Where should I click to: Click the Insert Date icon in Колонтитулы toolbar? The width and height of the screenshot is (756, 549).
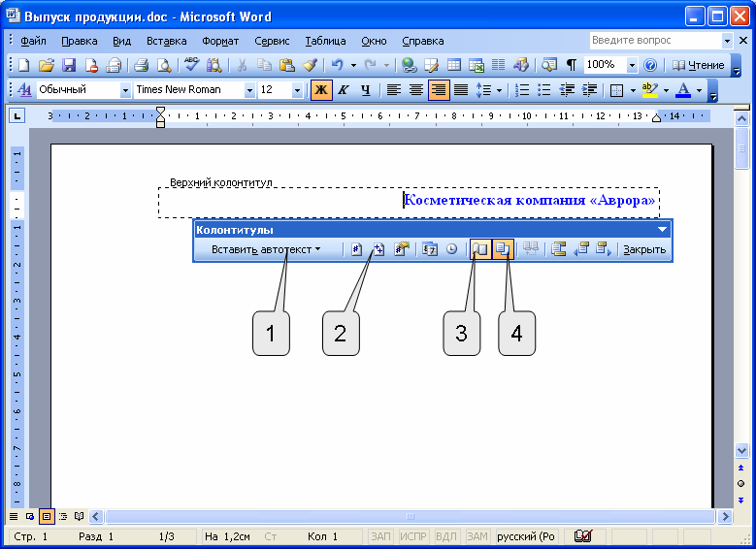click(x=429, y=249)
